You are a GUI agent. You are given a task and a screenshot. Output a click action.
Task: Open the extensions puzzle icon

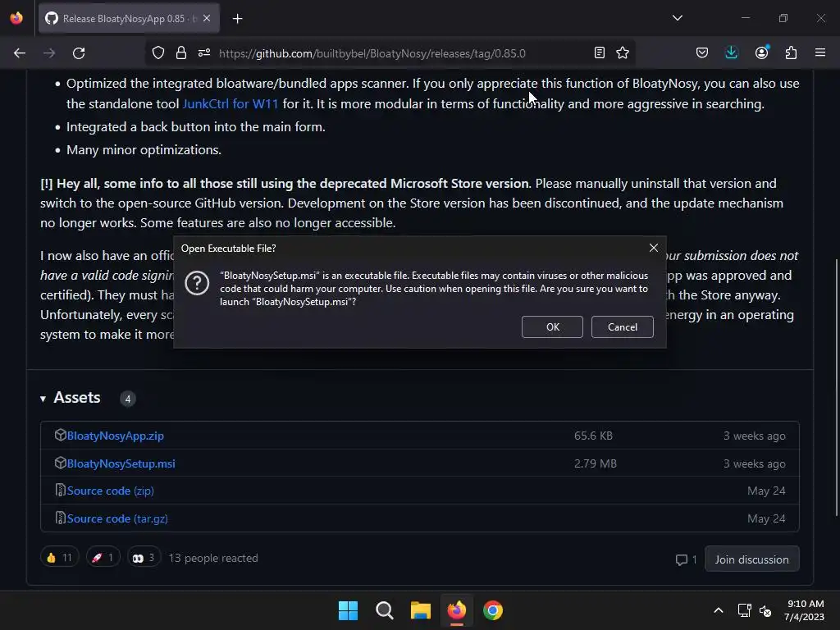coord(791,53)
